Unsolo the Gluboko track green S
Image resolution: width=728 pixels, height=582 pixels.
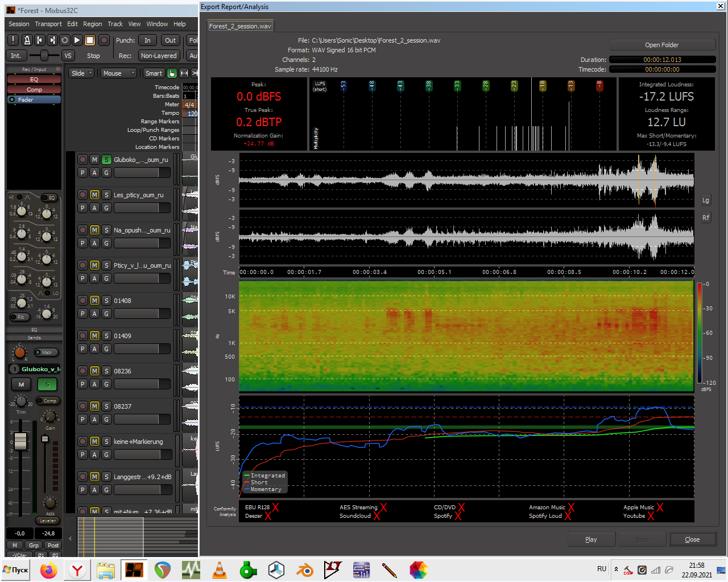[x=106, y=160]
